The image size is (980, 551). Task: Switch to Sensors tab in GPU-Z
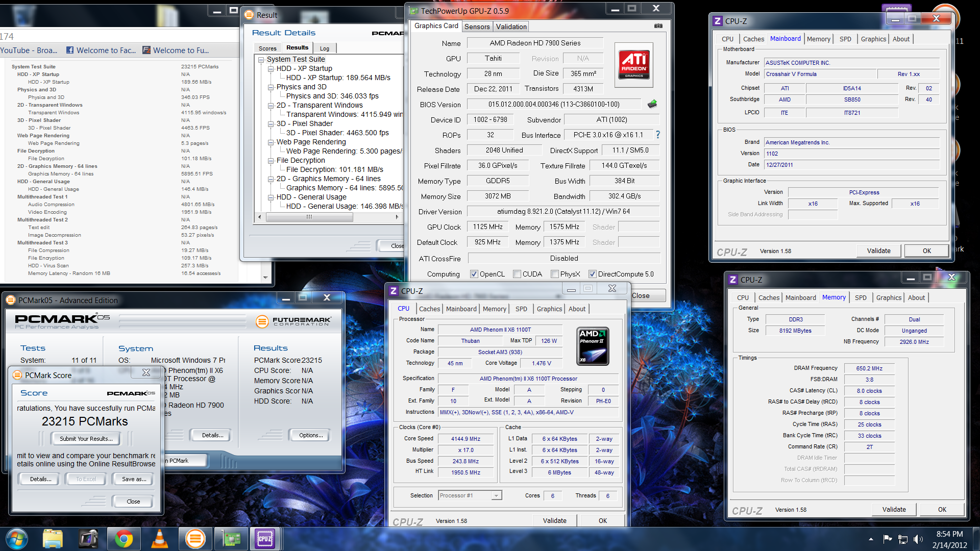[477, 27]
